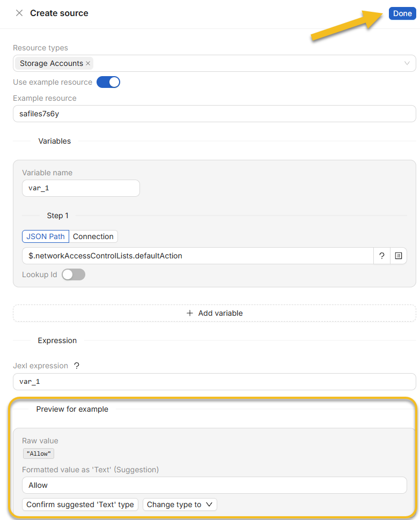Viewport: 420px width, 520px height.
Task: Open JSON path help question mark
Action: pyautogui.click(x=382, y=256)
